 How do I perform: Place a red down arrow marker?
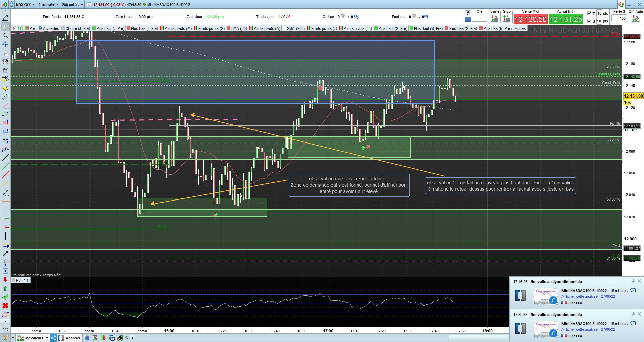(5, 280)
